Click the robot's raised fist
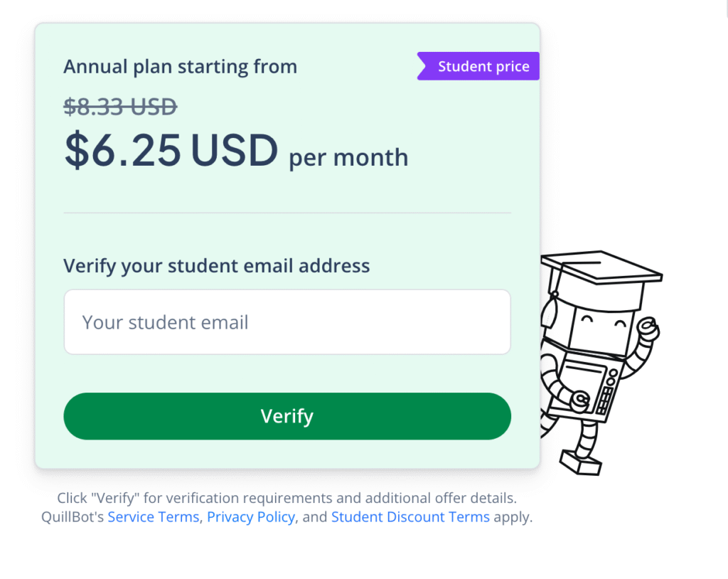 648,329
